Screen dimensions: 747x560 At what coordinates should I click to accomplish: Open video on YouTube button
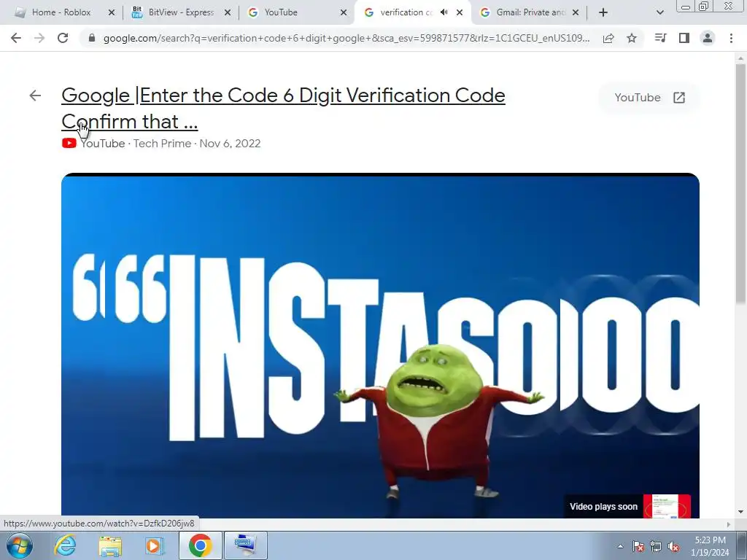649,98
